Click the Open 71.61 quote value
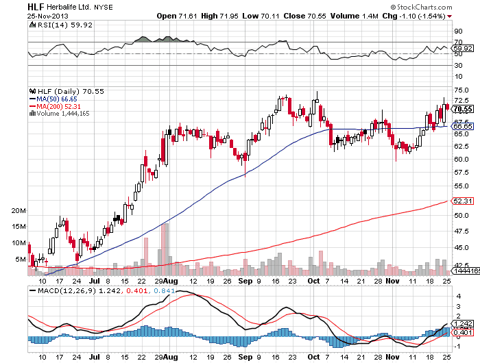The image size is (480, 363). pyautogui.click(x=177, y=16)
